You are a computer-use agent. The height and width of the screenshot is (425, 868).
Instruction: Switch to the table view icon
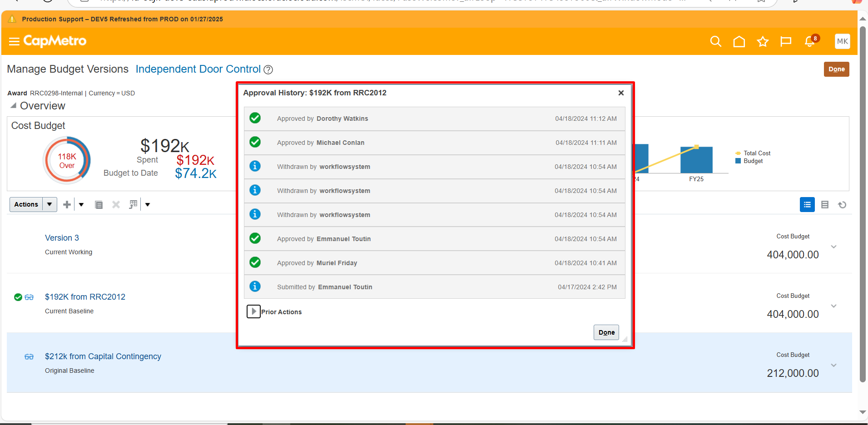[x=825, y=205]
